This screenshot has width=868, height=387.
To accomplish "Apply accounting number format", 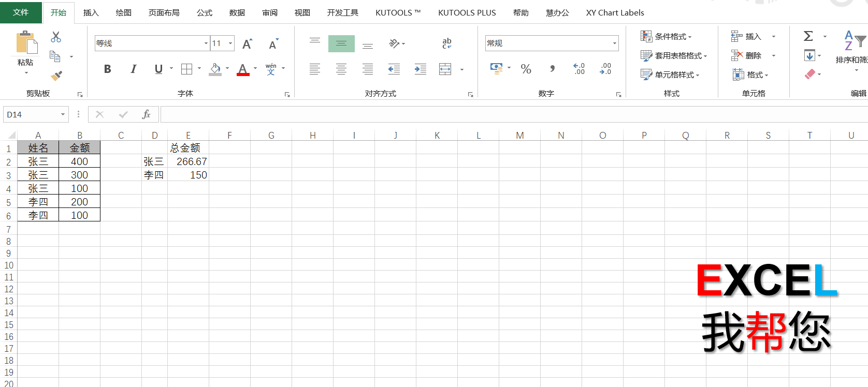I will 497,68.
